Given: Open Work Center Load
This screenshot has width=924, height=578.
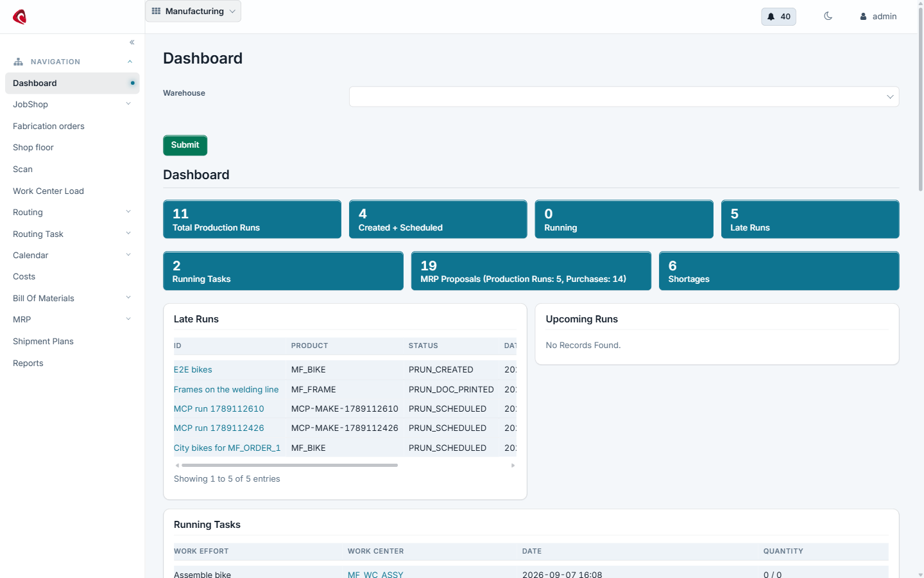Looking at the screenshot, I should click(48, 191).
